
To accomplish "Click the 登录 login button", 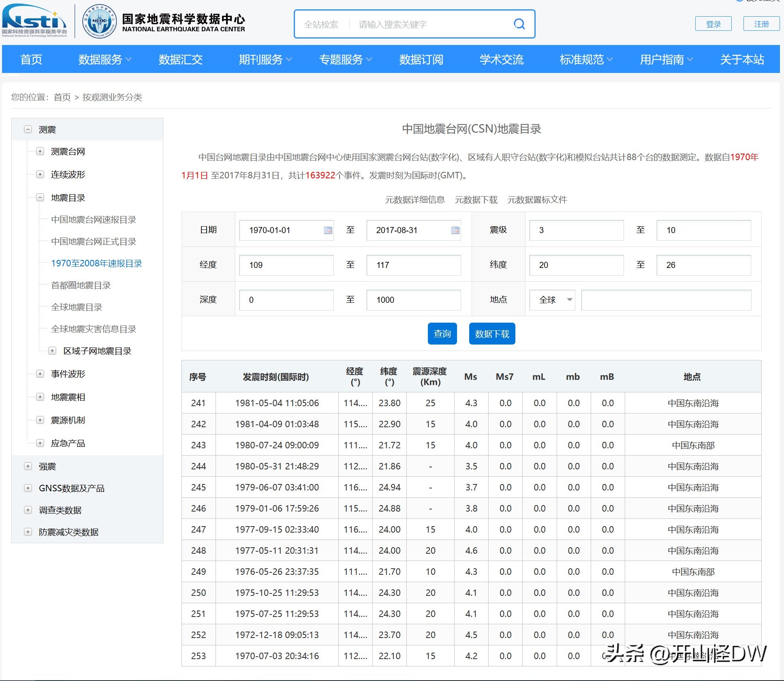I will coord(714,24).
